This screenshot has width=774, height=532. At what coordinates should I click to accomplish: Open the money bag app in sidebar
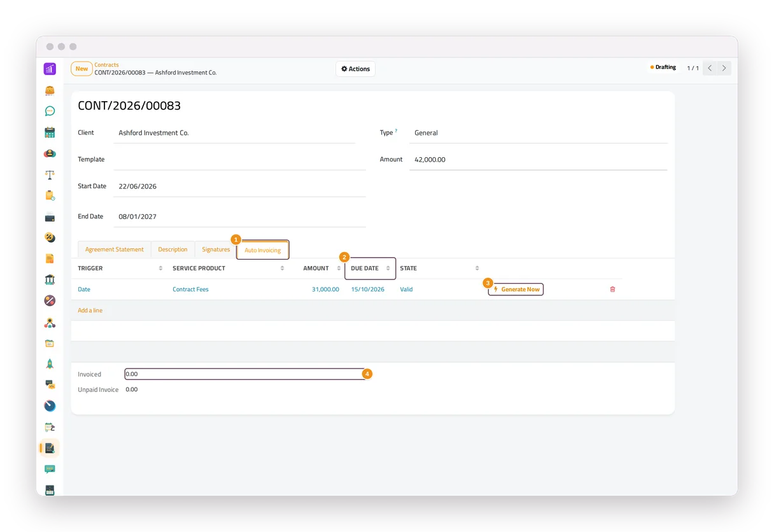click(50, 90)
